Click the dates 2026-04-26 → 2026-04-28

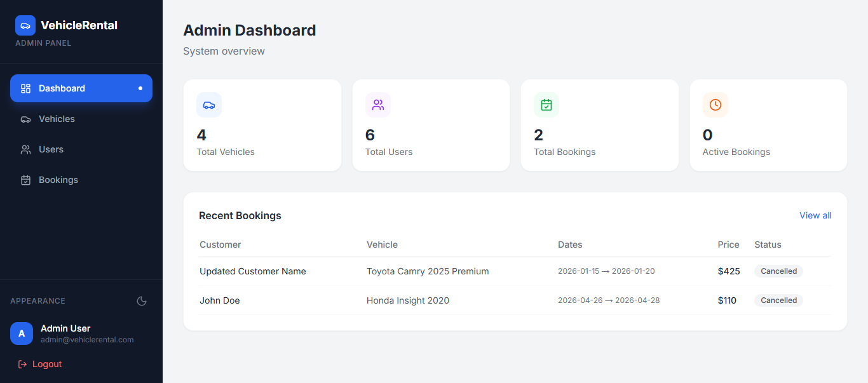tap(609, 300)
